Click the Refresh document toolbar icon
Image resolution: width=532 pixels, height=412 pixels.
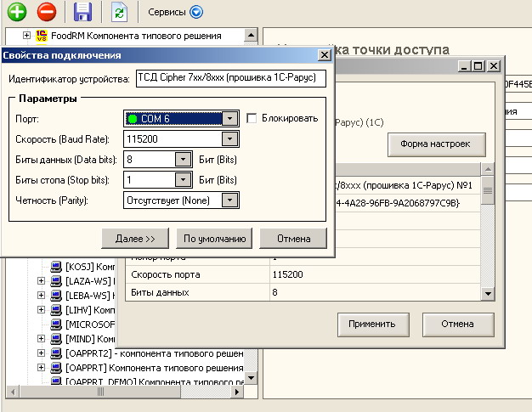pyautogui.click(x=118, y=12)
